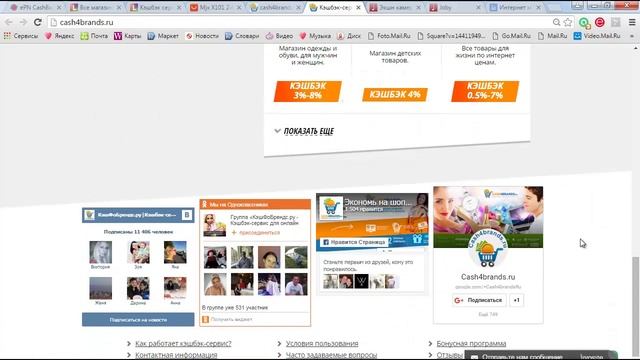Go forward with the browser forward arrow
Image resolution: width=640 pixels, height=360 pixels.
coord(23,22)
